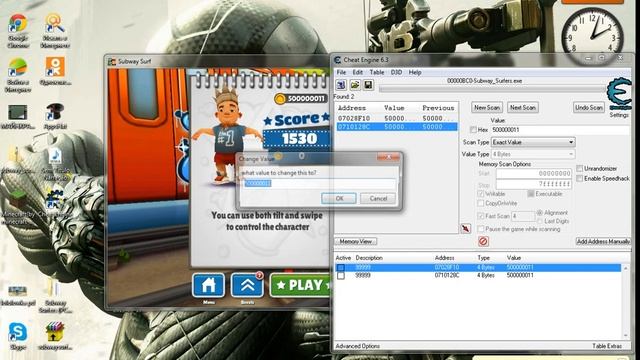Viewport: 640px width, 360px height.
Task: Open Boosts arrow icon in game
Action: point(247,285)
